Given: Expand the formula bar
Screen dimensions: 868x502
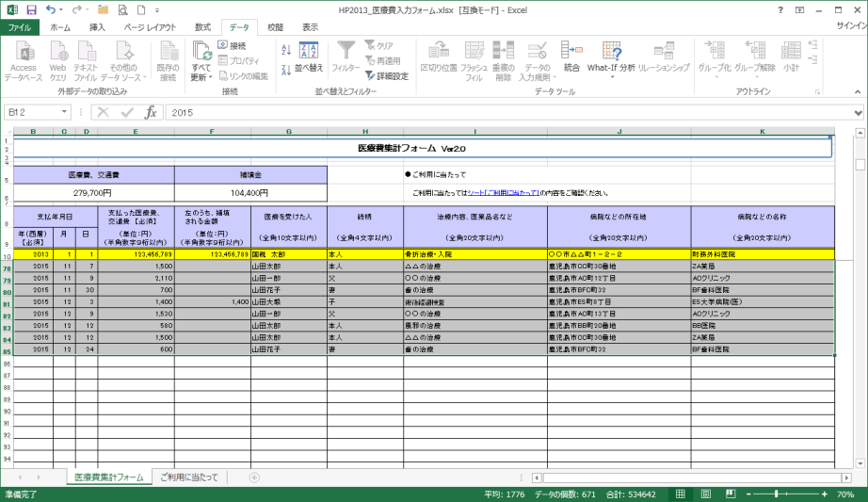Looking at the screenshot, I should [x=858, y=112].
